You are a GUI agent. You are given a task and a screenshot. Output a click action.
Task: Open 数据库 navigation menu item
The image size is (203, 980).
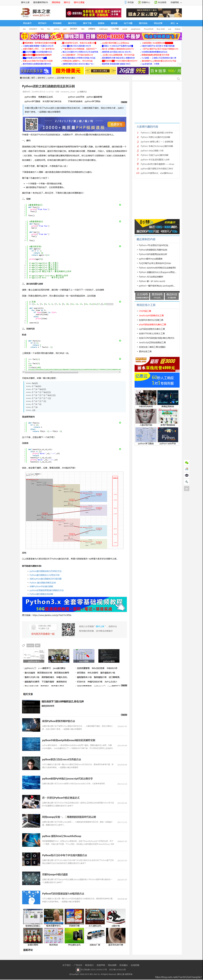[x=101, y=23]
